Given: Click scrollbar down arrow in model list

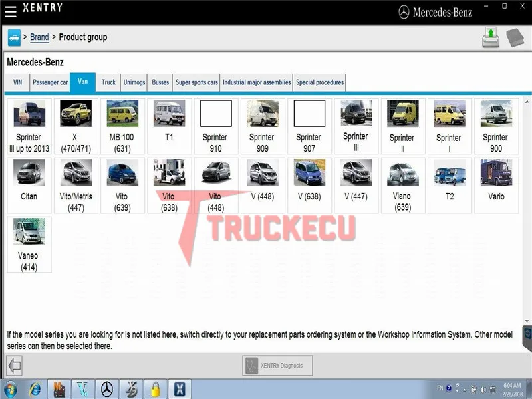Looking at the screenshot, I should (527, 321).
